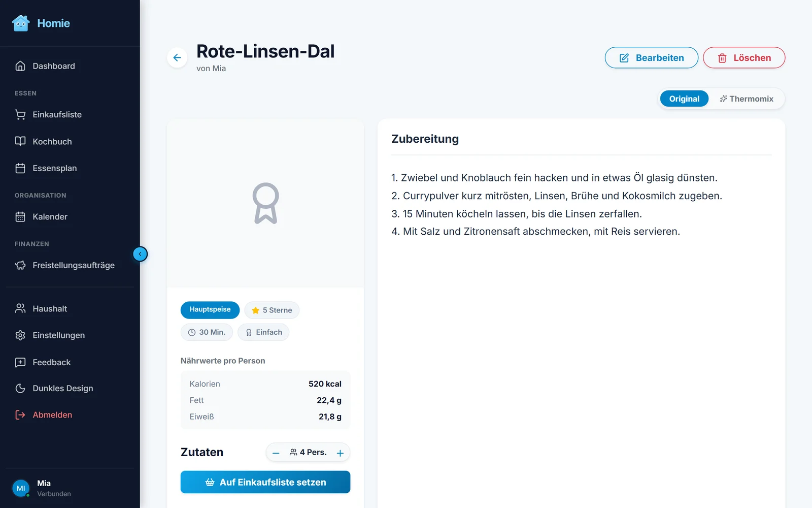
Task: Collapse the sidebar with the chevron button
Action: coord(140,254)
